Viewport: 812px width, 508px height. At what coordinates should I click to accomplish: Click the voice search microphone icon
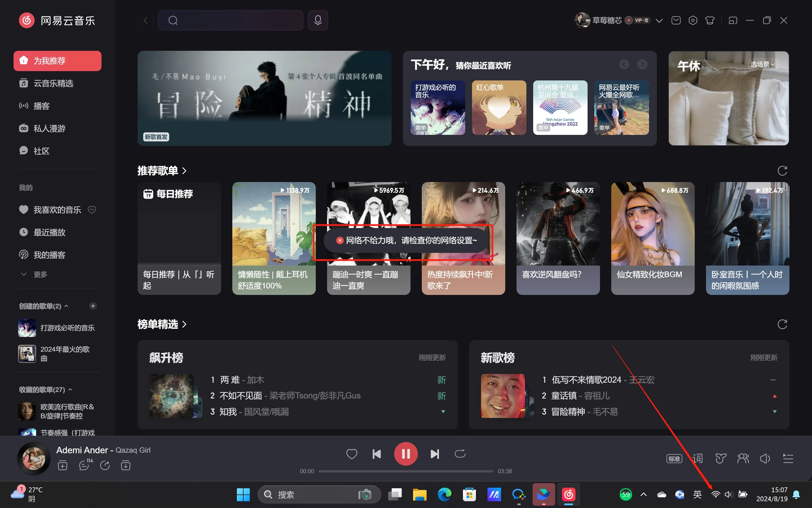tap(318, 20)
